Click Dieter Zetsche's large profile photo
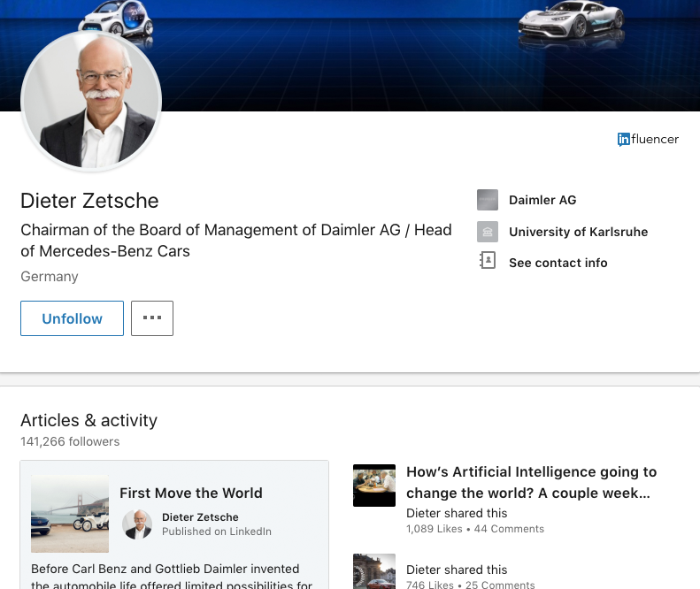 [x=91, y=101]
